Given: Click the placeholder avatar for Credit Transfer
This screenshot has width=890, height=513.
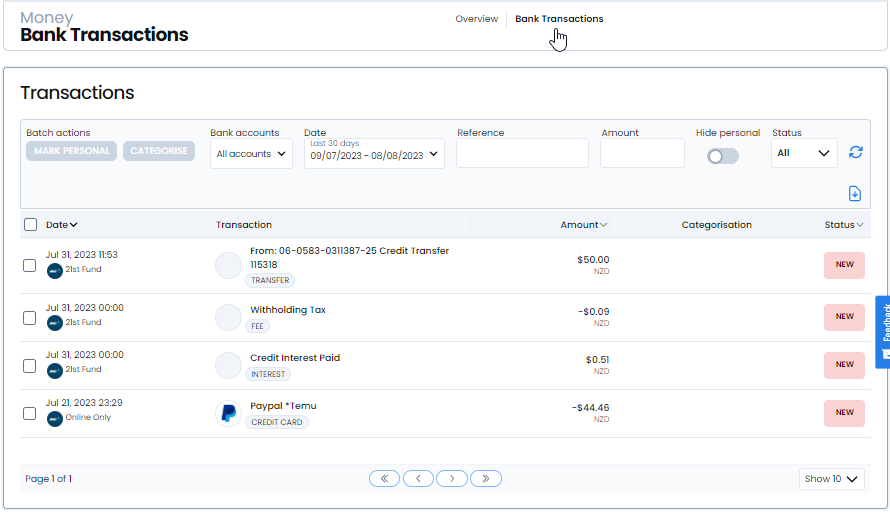Looking at the screenshot, I should click(x=228, y=266).
